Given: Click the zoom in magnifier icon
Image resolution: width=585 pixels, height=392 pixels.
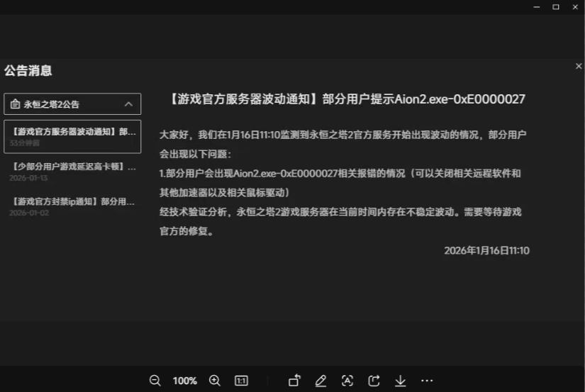Looking at the screenshot, I should point(215,381).
